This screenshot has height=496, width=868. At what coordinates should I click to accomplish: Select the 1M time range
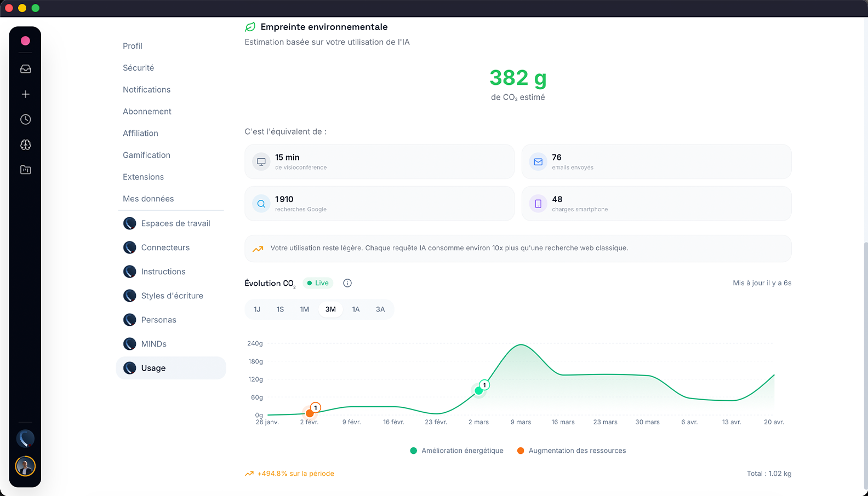pyautogui.click(x=305, y=309)
